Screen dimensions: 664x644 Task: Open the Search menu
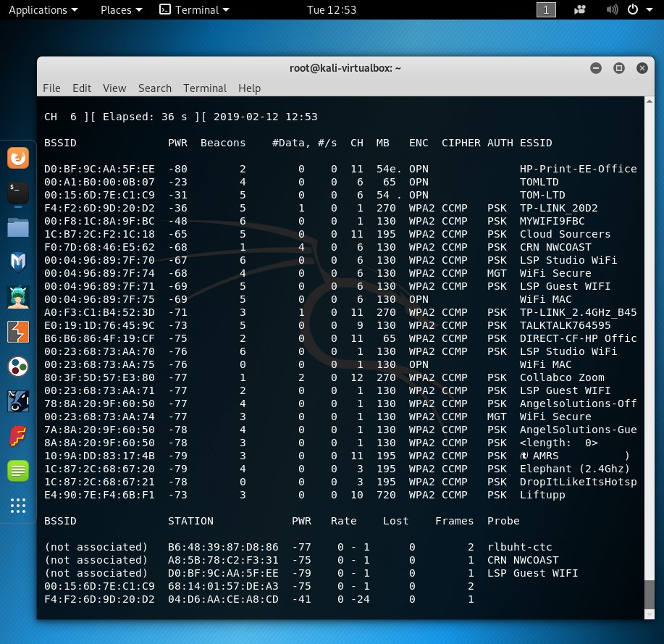tap(155, 88)
